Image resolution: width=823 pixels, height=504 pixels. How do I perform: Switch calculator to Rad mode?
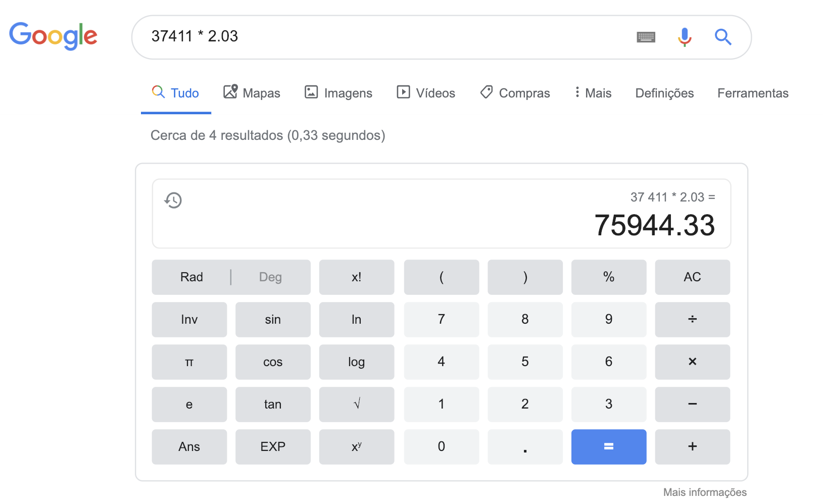(x=191, y=277)
